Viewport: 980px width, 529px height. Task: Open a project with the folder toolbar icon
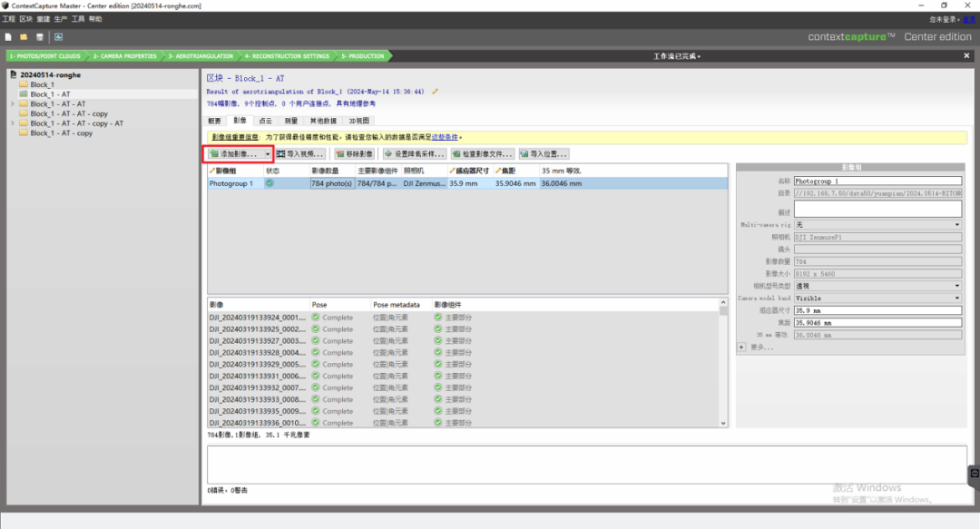[x=24, y=37]
